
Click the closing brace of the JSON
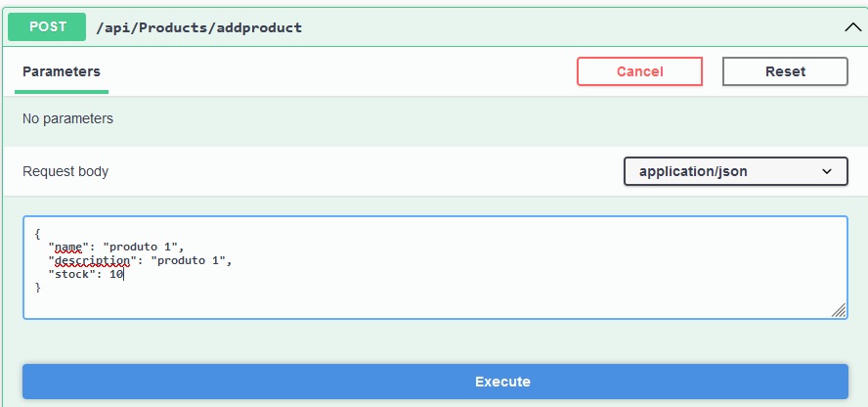38,288
